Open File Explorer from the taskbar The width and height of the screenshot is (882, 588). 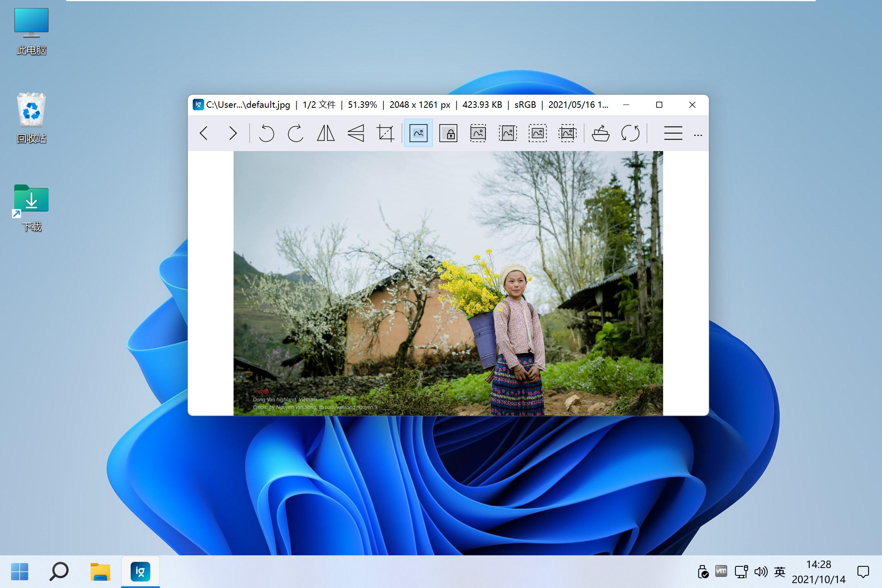(100, 572)
